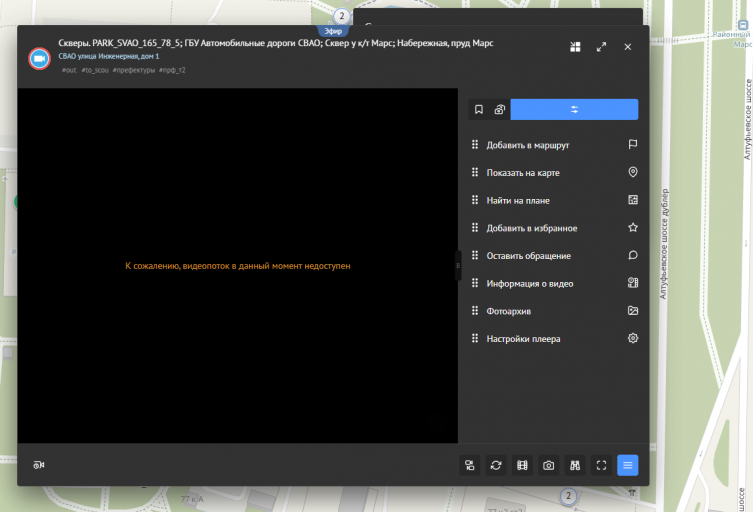Add camera to favorites with star icon

pyautogui.click(x=633, y=228)
